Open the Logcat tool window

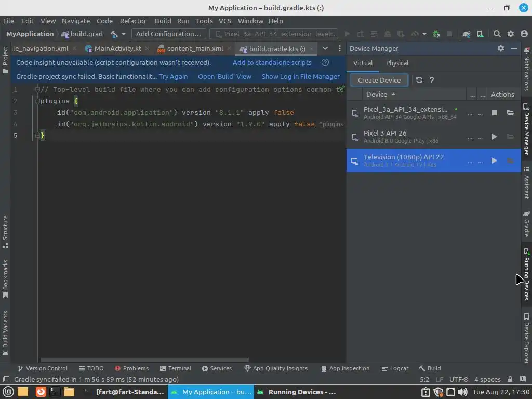395,368
